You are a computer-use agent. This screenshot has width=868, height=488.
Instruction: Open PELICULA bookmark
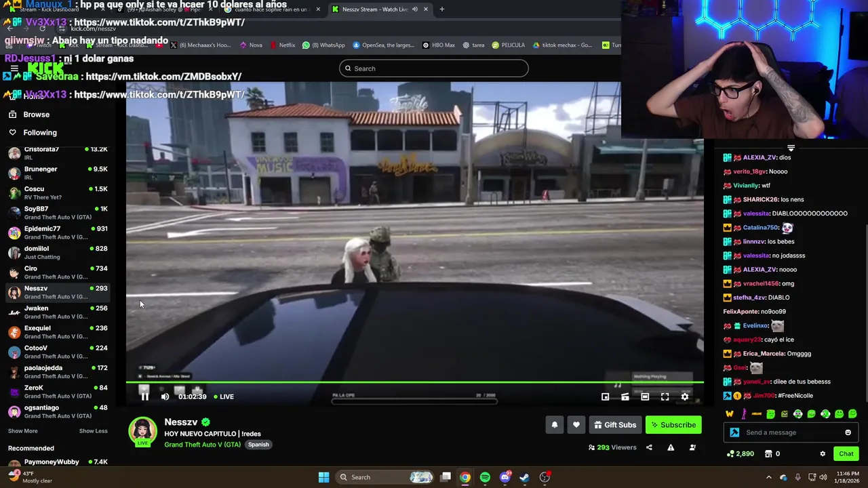pos(509,45)
